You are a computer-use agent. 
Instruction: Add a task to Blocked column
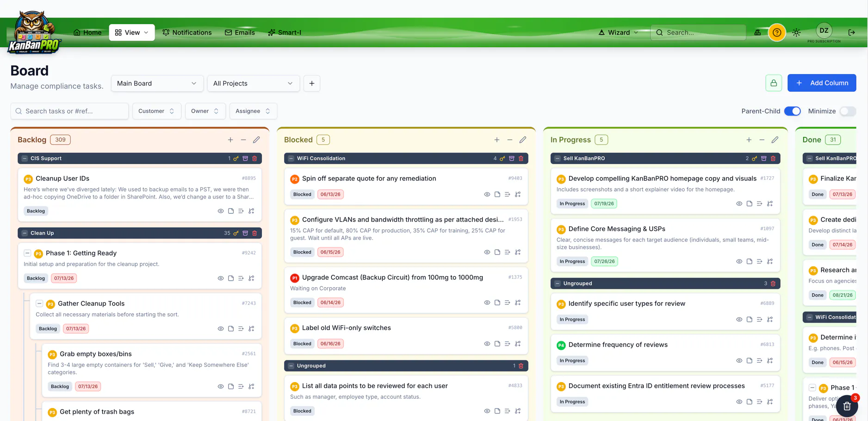point(497,140)
